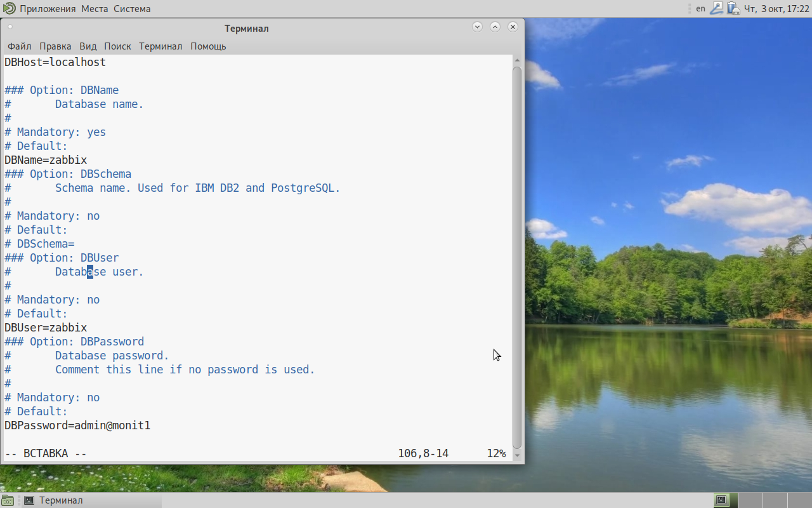This screenshot has width=812, height=508.
Task: Open the Места panel menu
Action: click(95, 9)
